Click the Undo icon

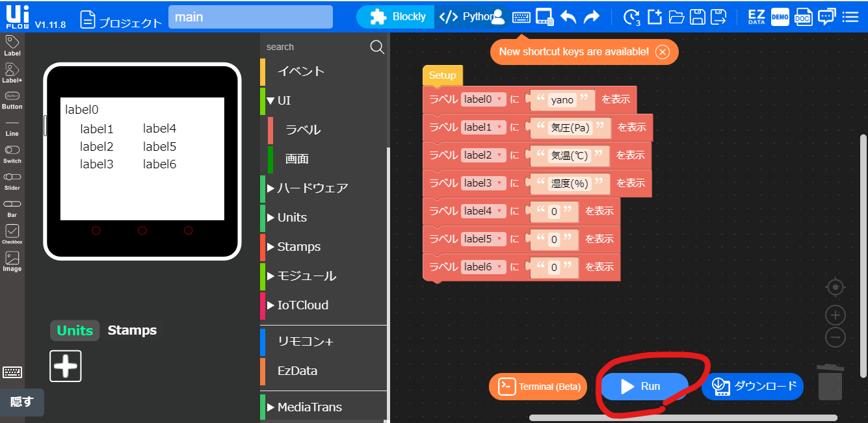click(x=568, y=17)
